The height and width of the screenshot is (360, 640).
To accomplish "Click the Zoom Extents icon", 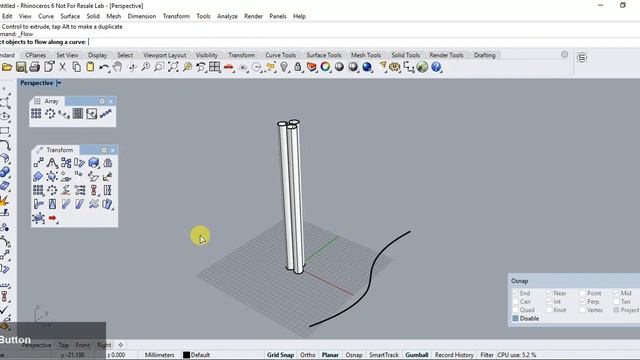I will 173,67.
